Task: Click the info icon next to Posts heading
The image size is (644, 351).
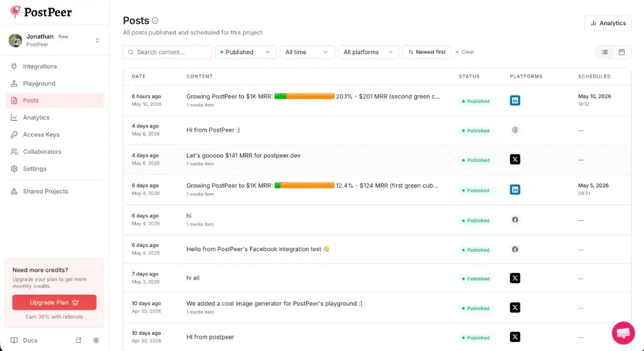Action: [155, 21]
